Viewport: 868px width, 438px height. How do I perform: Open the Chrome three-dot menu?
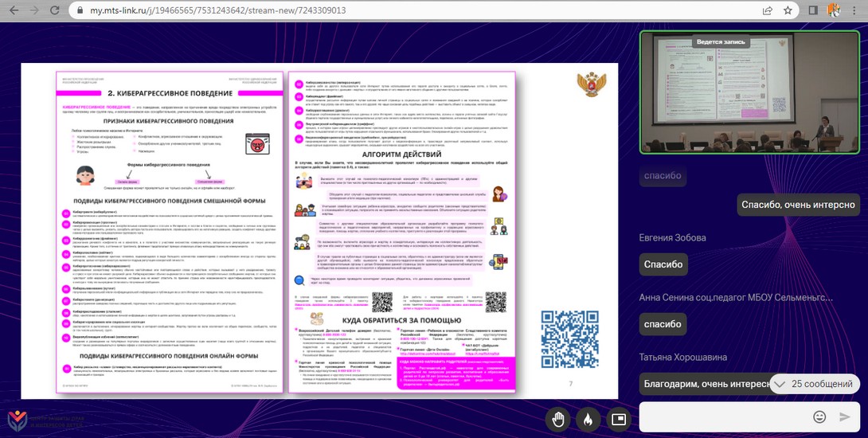pyautogui.click(x=856, y=11)
